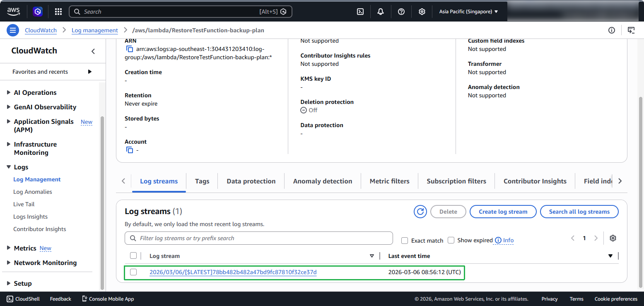Expand the Network Monitoring section
The width and height of the screenshot is (644, 306).
[x=9, y=263]
